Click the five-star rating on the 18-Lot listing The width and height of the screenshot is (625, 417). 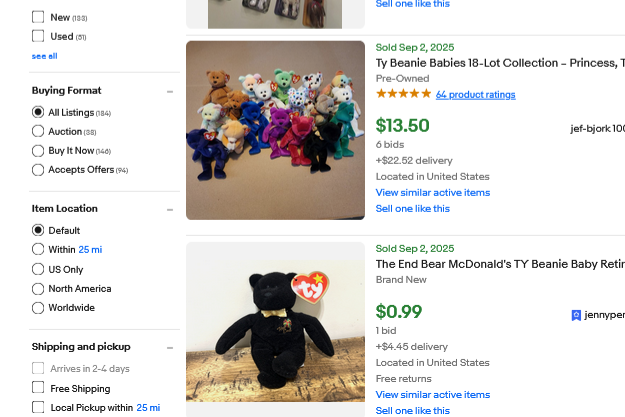(403, 94)
